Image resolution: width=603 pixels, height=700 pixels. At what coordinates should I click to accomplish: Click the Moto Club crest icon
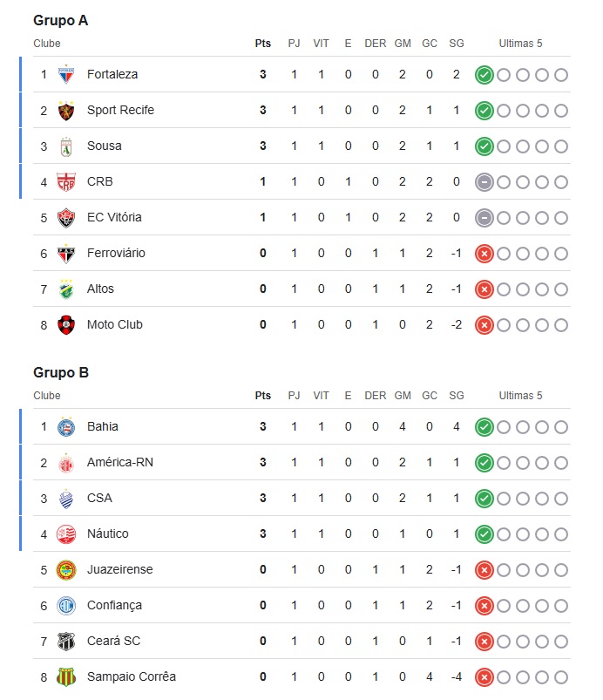[66, 324]
